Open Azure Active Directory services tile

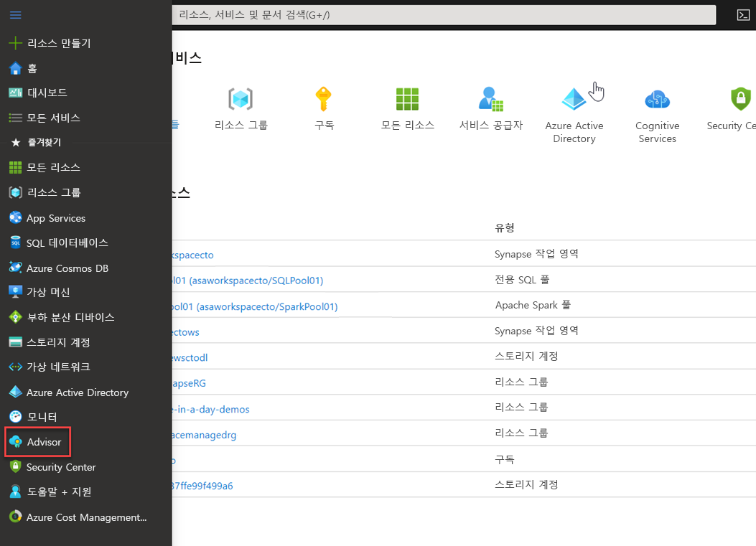(x=574, y=116)
